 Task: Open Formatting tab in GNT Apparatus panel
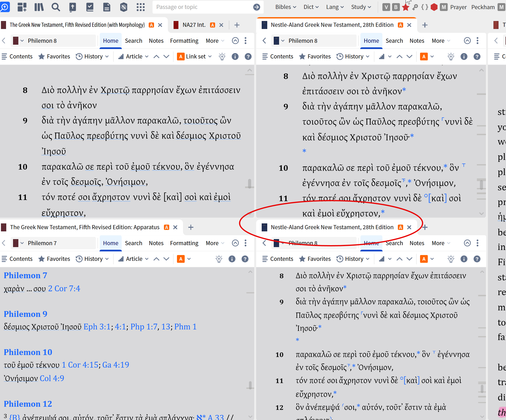click(184, 243)
